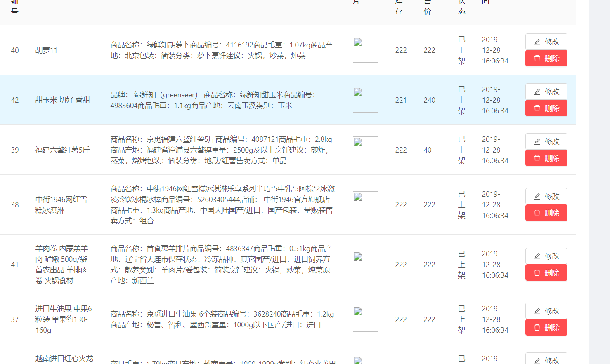The height and width of the screenshot is (364, 610).
Task: Select product ID 38
Action: [15, 205]
